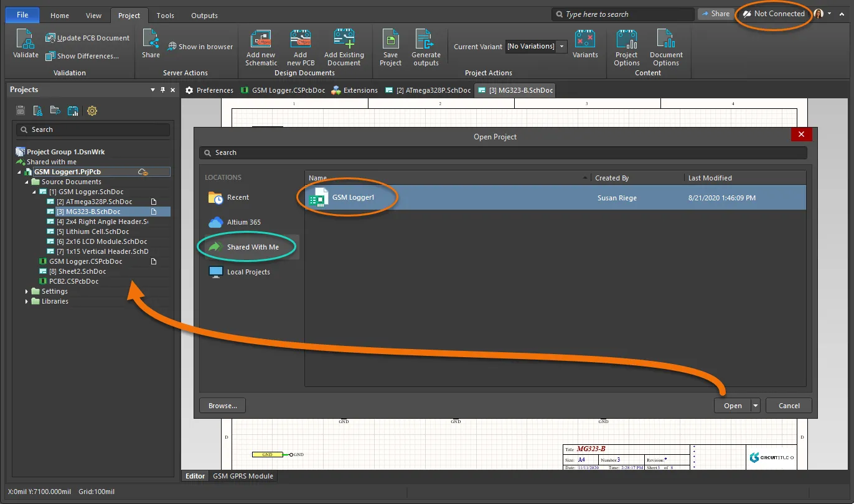Screen dimensions: 854x504
Task: Click the user avatar icon in title bar
Action: coord(819,14)
